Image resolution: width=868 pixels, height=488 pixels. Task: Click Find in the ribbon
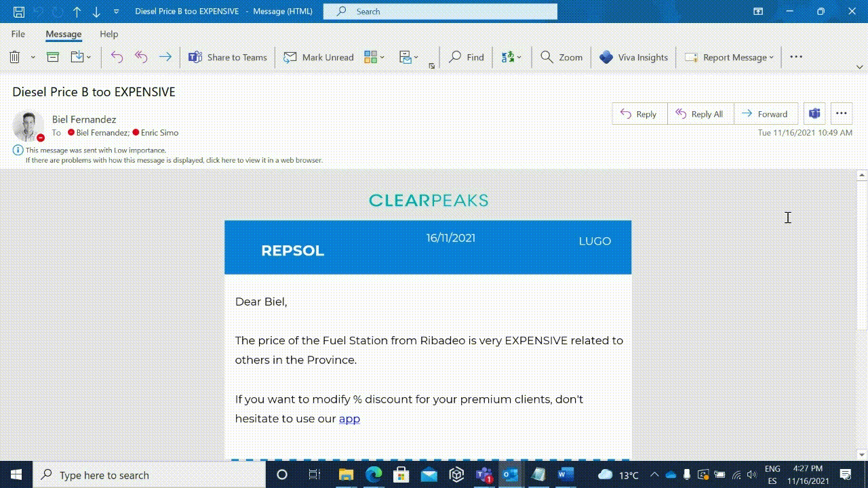pos(467,58)
